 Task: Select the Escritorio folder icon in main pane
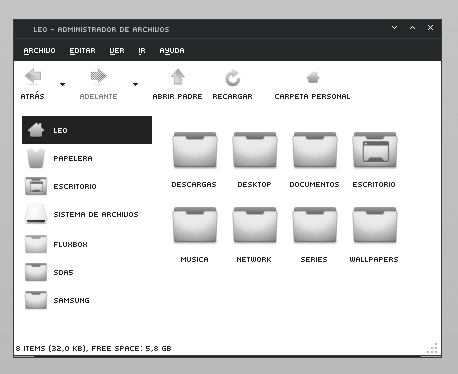point(375,150)
